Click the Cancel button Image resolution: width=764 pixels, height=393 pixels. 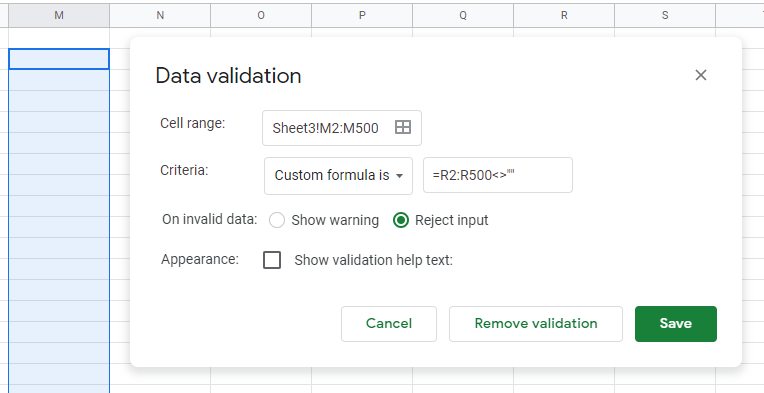point(389,324)
